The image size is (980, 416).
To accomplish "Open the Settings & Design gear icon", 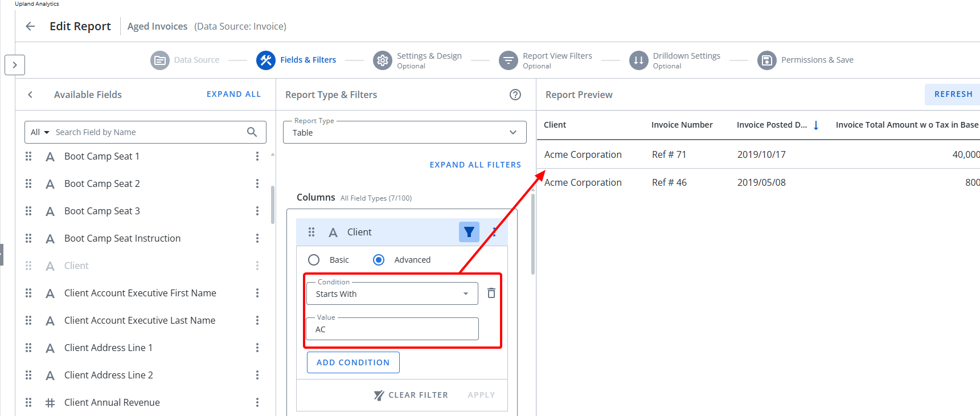I will 383,60.
